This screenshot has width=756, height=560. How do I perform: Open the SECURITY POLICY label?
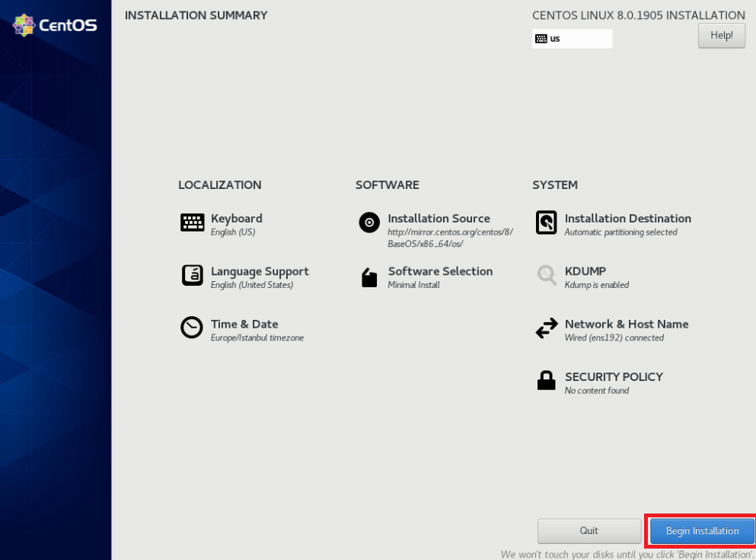[614, 376]
